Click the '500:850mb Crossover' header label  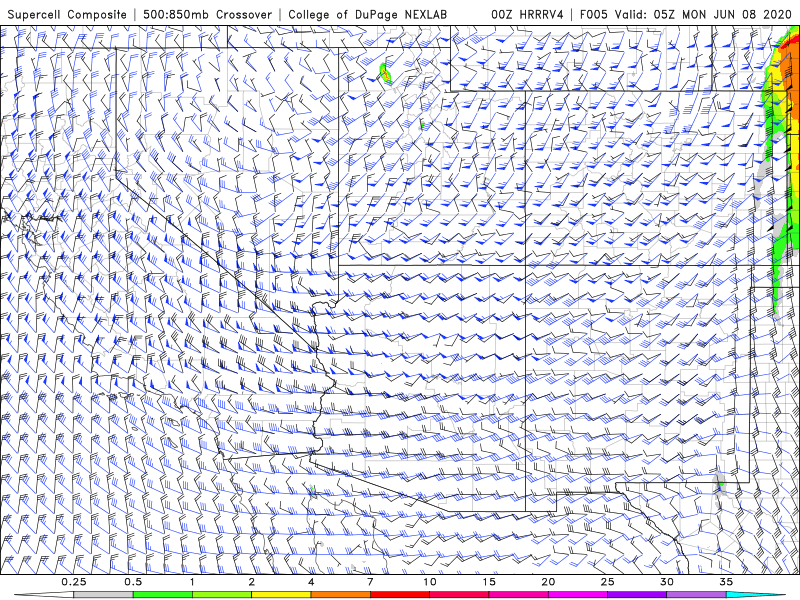click(208, 14)
